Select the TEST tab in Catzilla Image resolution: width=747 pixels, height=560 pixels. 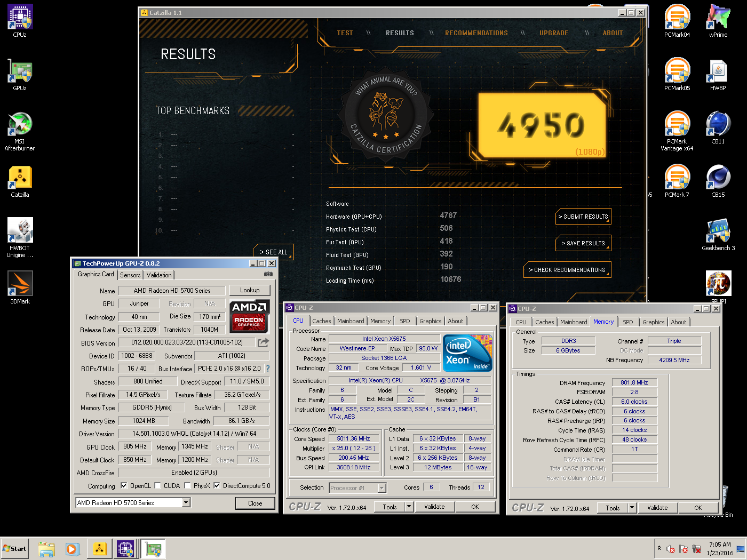click(345, 33)
